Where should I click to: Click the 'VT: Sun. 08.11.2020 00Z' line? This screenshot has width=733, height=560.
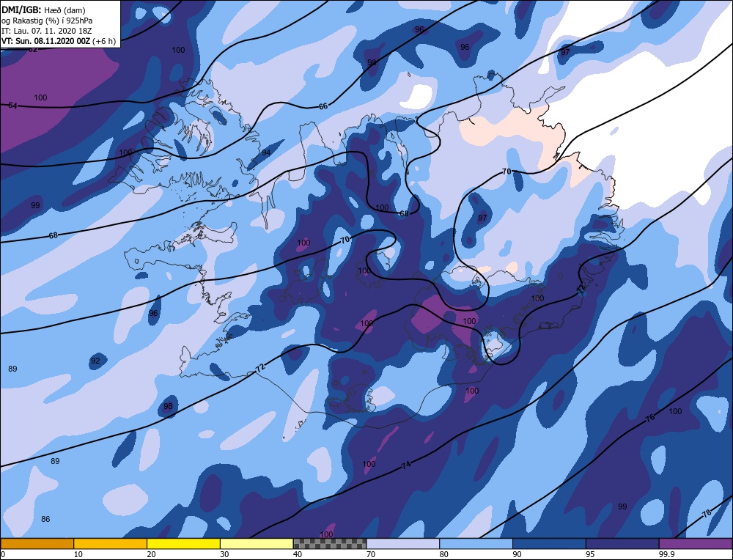pos(45,41)
